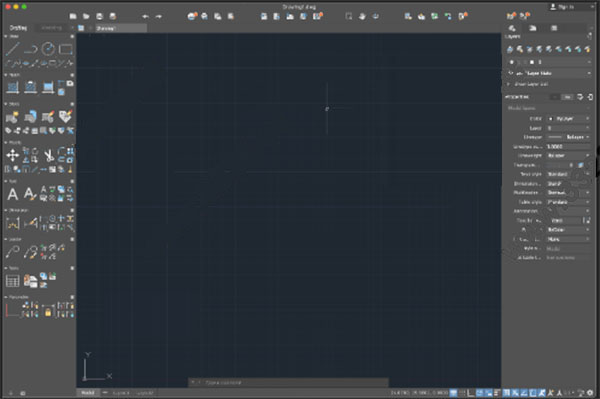The image size is (600, 399).
Task: Select the Pan hand tool in toolbar
Action: click(362, 16)
